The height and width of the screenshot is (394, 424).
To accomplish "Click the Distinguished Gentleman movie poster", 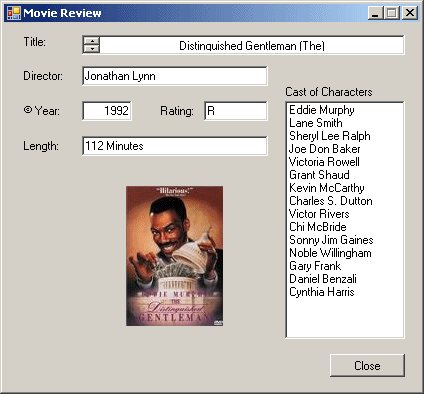I will pos(175,256).
